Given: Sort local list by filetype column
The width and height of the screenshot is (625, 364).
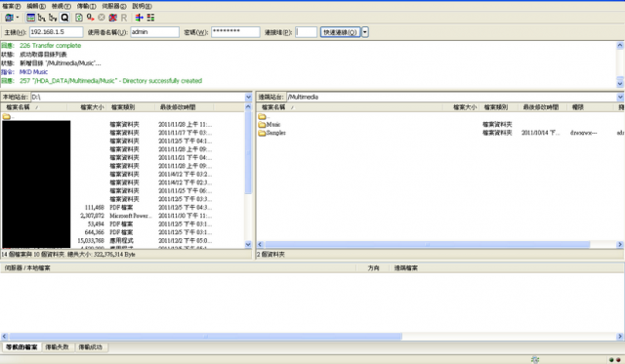Looking at the screenshot, I should tap(130, 107).
